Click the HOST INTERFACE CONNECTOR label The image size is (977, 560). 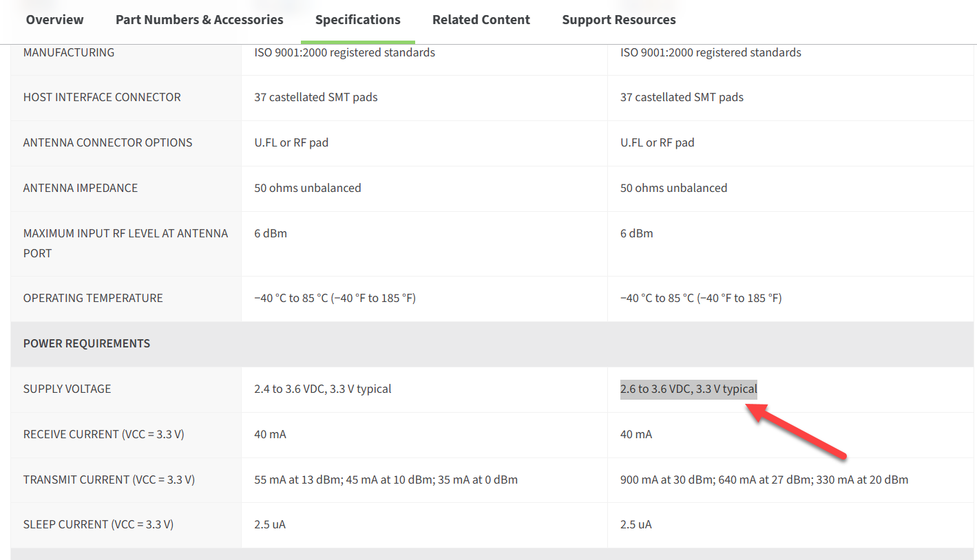(102, 97)
